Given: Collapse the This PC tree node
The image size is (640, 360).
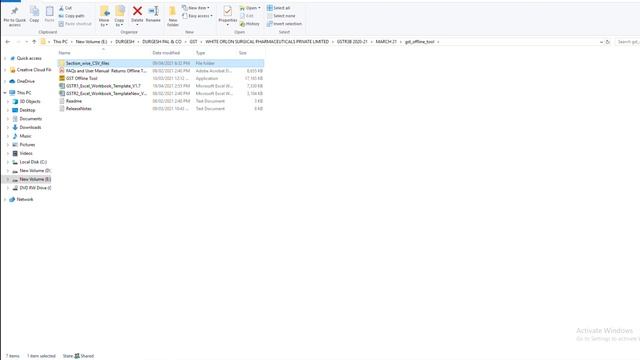Looking at the screenshot, I should point(5,93).
